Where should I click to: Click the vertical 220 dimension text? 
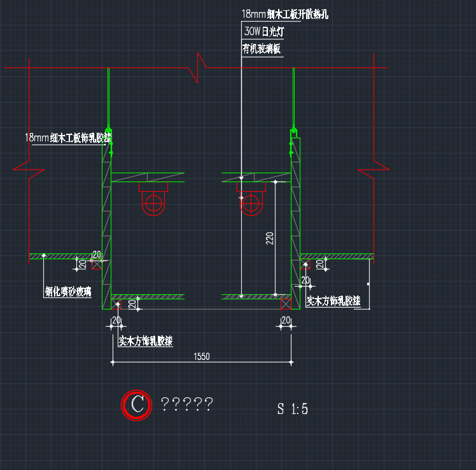[x=270, y=238]
